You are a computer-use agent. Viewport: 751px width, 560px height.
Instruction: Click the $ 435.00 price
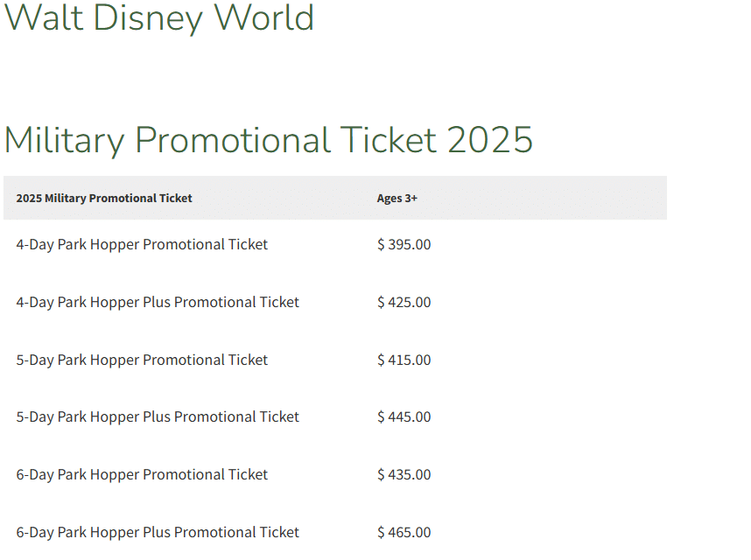pyautogui.click(x=404, y=475)
